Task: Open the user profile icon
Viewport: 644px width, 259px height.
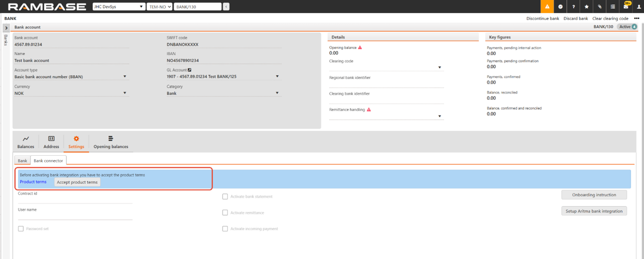Action: pyautogui.click(x=639, y=7)
